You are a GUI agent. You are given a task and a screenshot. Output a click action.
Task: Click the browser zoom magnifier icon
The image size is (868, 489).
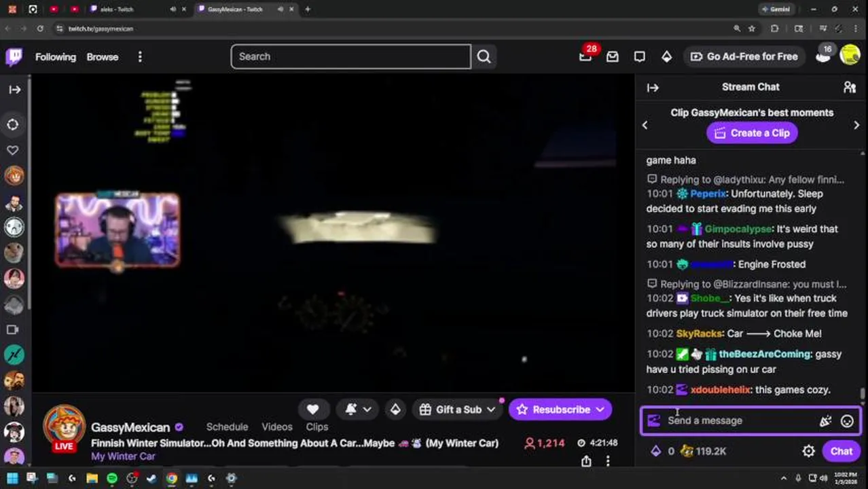pos(737,29)
